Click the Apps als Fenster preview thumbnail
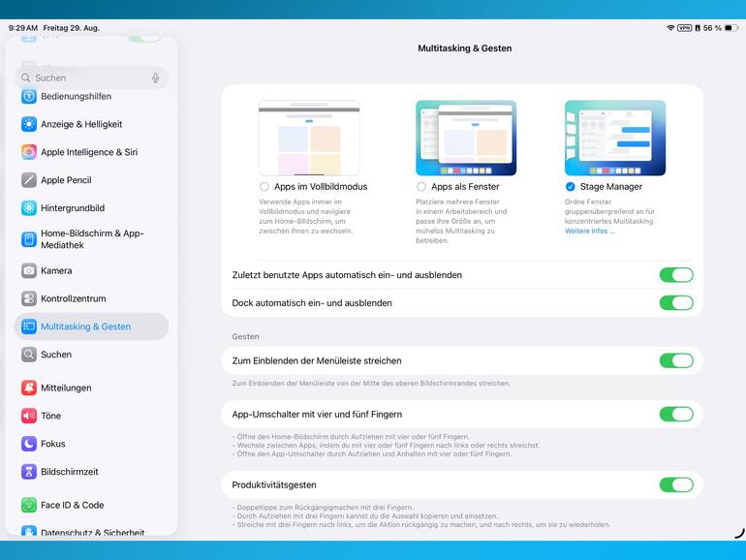The image size is (746, 560). point(466,138)
